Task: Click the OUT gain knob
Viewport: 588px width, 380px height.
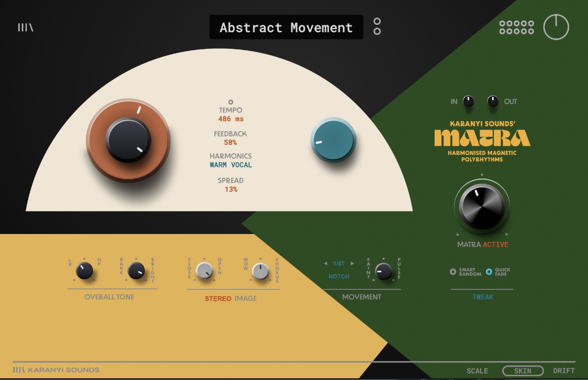Action: pyautogui.click(x=493, y=102)
